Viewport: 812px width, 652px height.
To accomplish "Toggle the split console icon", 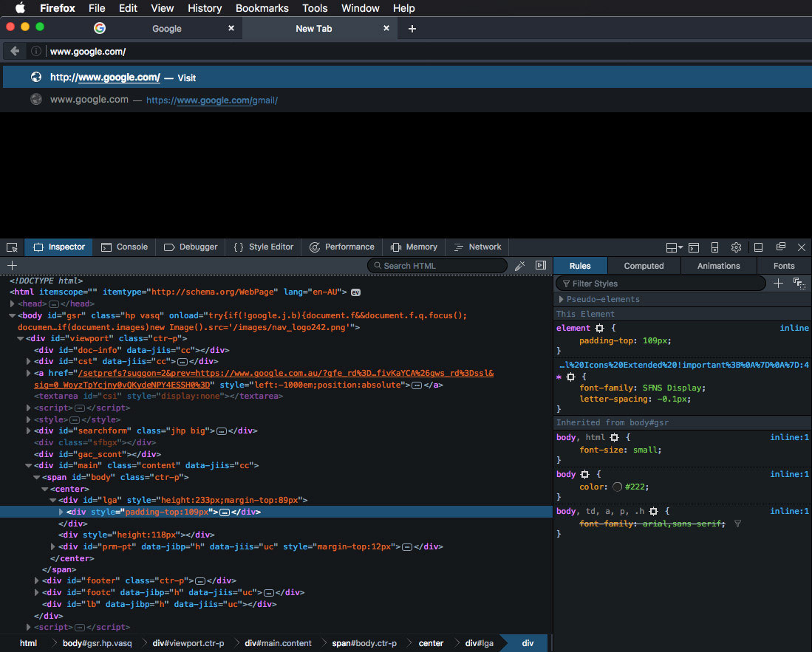I will pyautogui.click(x=694, y=247).
